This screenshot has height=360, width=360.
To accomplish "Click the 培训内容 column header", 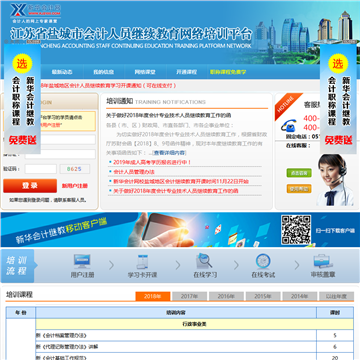I will click(176, 313).
